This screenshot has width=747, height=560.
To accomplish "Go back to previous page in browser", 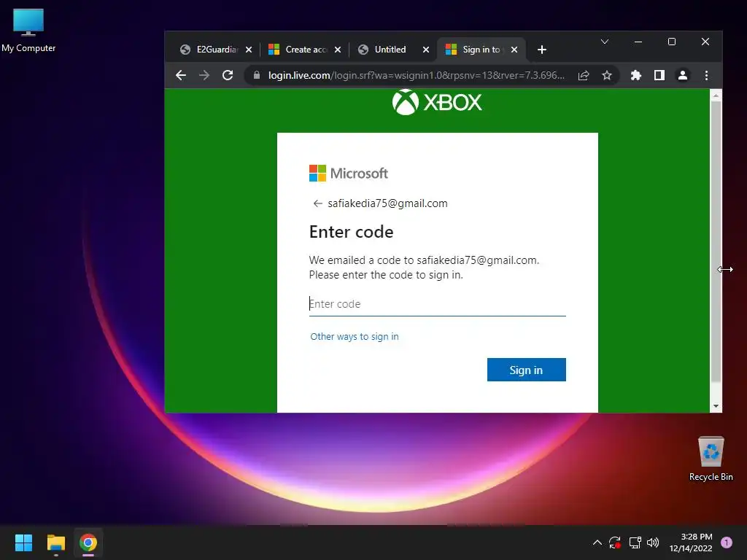I will [x=181, y=75].
